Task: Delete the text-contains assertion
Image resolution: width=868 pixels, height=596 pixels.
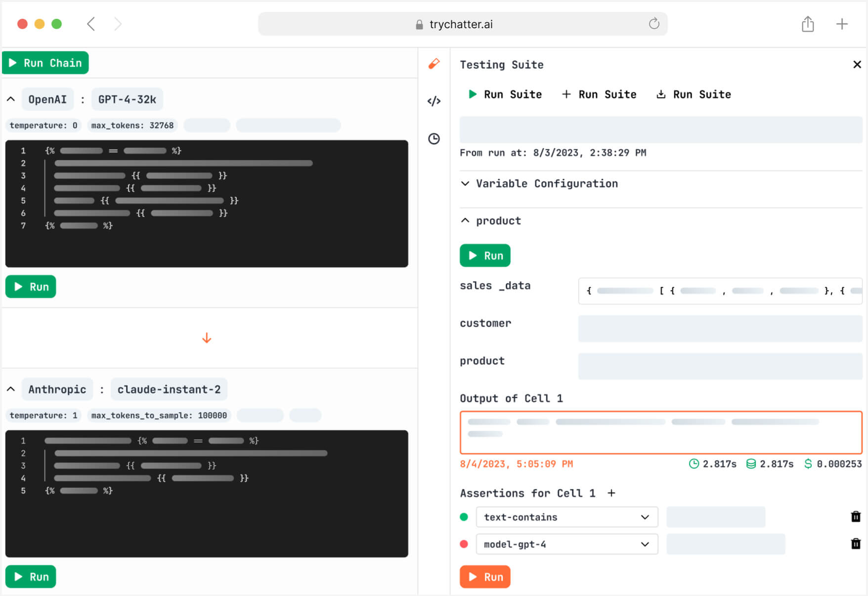Action: coord(855,517)
